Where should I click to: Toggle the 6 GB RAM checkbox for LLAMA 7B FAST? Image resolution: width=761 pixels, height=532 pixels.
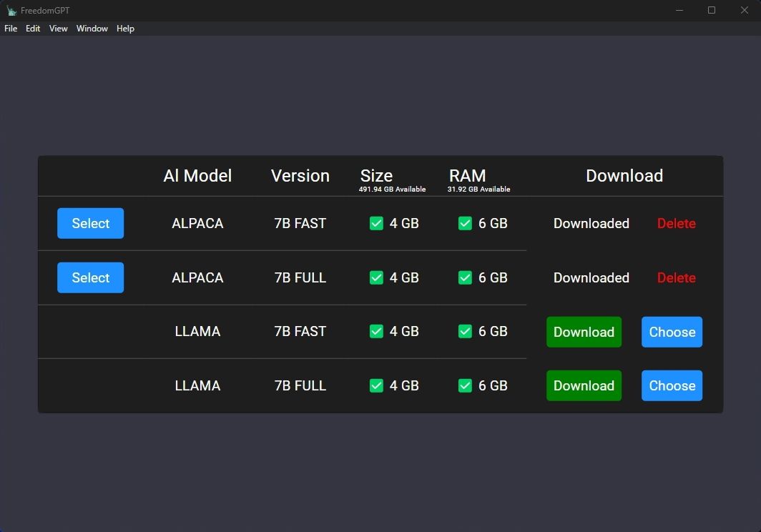[x=465, y=331]
